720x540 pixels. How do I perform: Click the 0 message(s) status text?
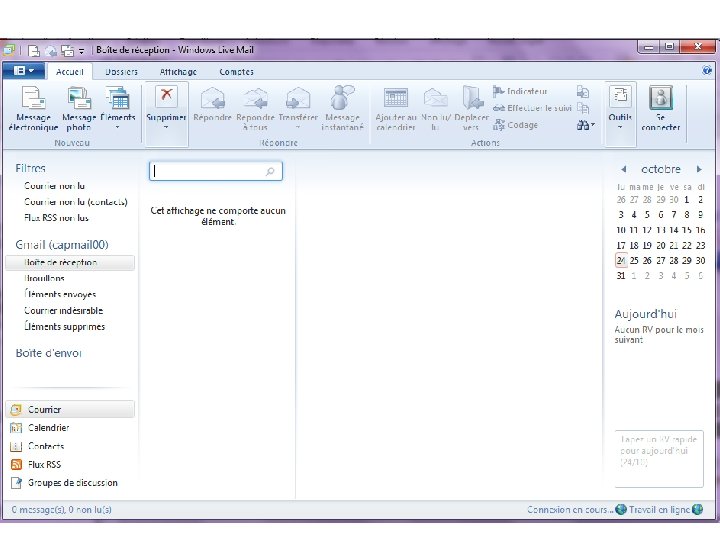pyautogui.click(x=62, y=510)
